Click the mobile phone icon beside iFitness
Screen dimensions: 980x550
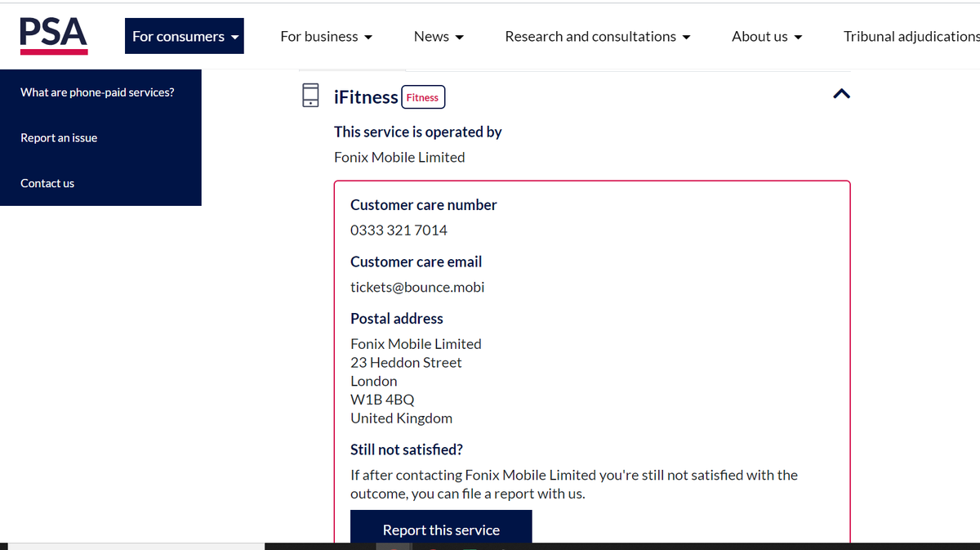310,95
